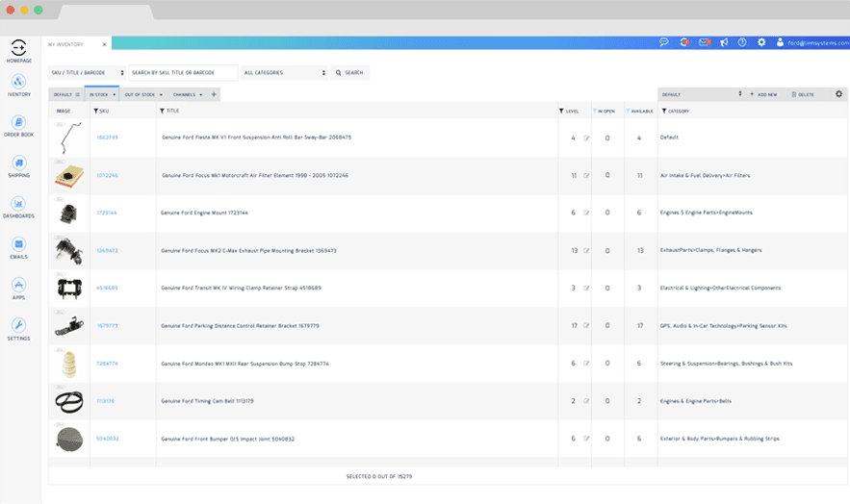This screenshot has height=504, width=850.
Task: Toggle the Title column filter icon
Action: 162,112
